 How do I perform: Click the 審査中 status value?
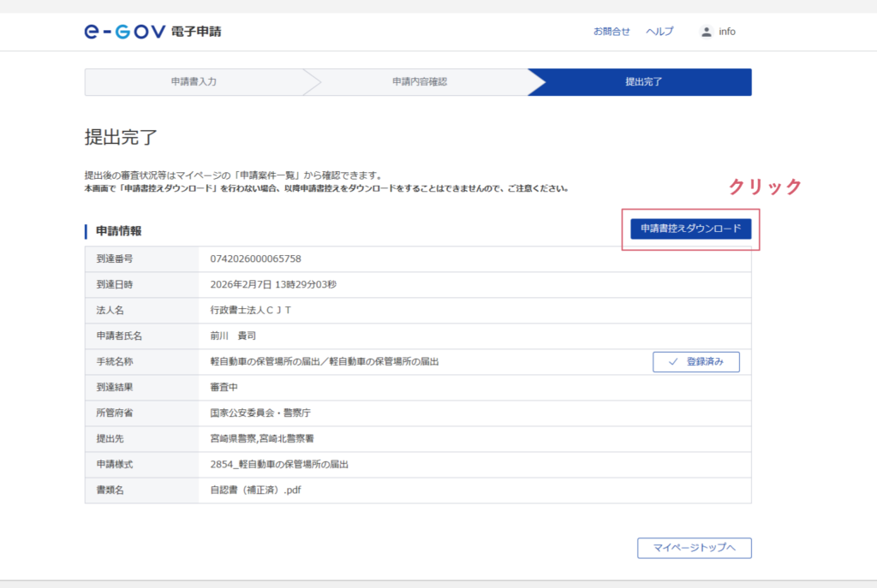click(x=223, y=387)
